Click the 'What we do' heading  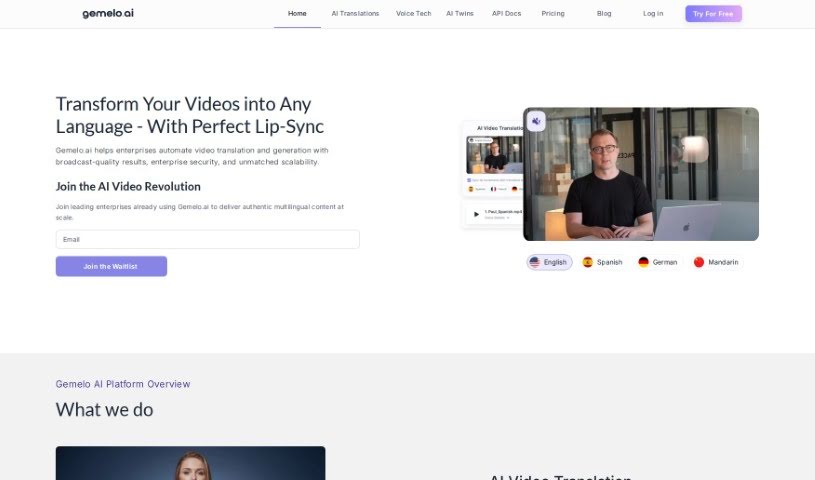pyautogui.click(x=104, y=410)
